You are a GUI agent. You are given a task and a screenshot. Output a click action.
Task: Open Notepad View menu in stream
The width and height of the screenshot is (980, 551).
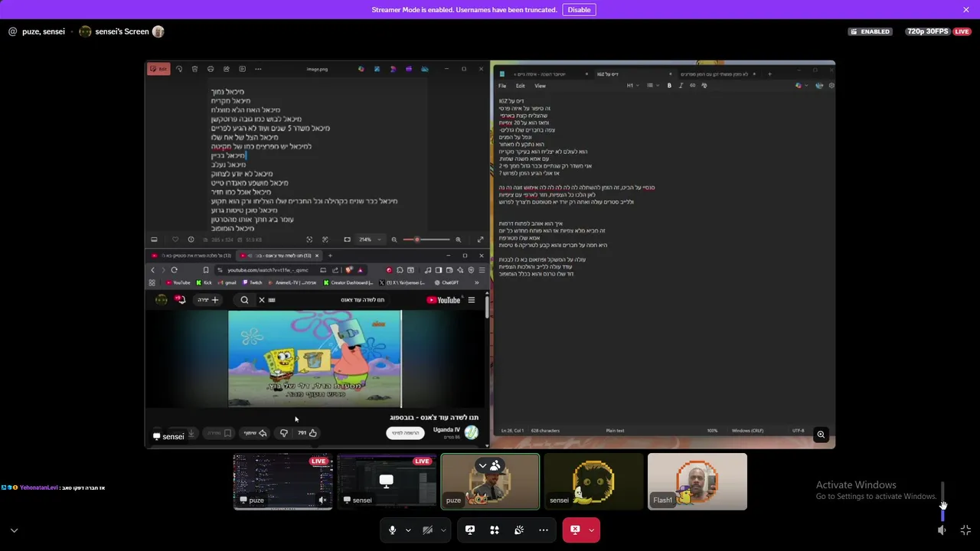pyautogui.click(x=540, y=86)
